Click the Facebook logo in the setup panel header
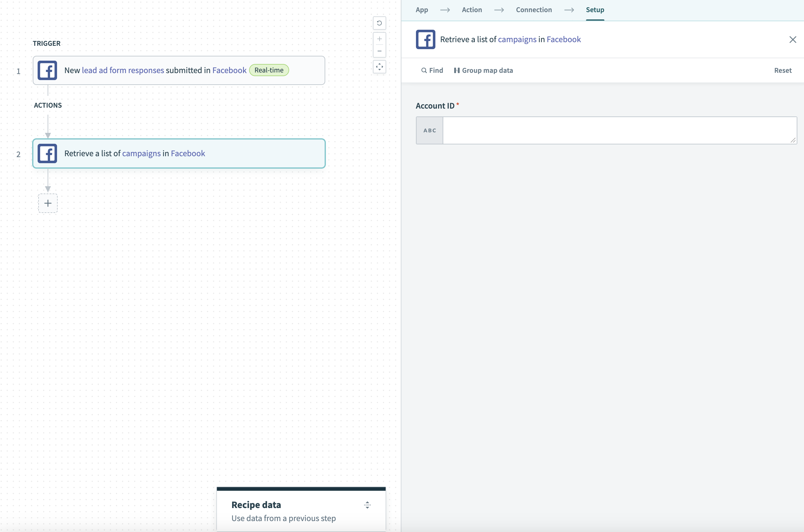 pyautogui.click(x=425, y=39)
